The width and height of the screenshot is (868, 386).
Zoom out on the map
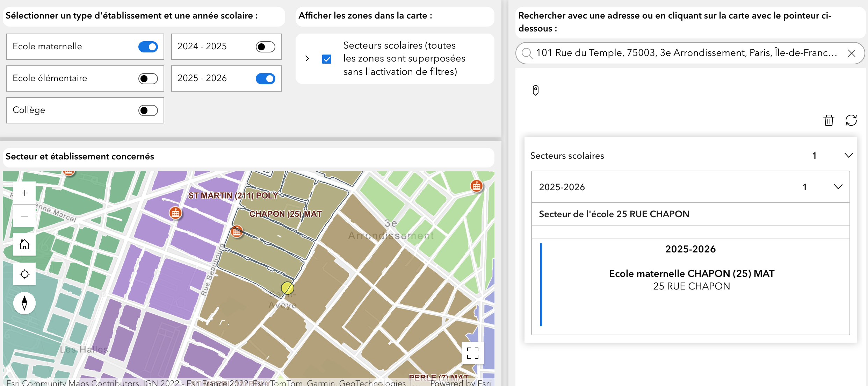point(24,216)
